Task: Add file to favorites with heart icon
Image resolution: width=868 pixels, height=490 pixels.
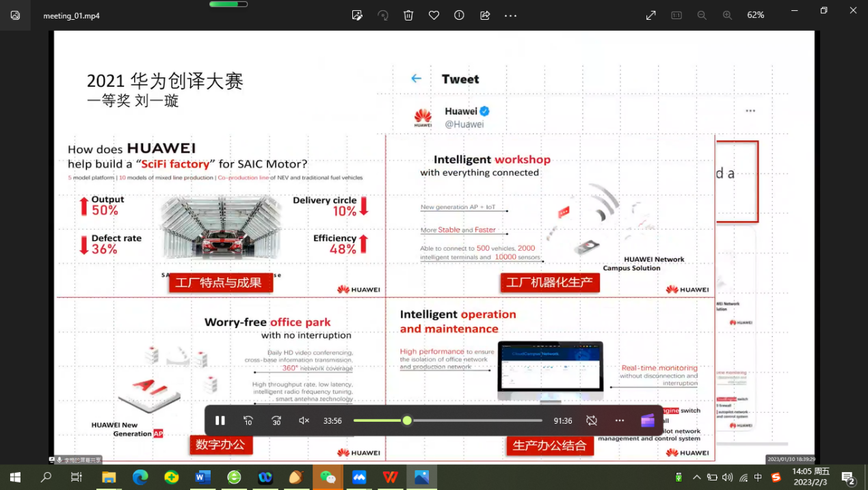Action: pyautogui.click(x=434, y=15)
